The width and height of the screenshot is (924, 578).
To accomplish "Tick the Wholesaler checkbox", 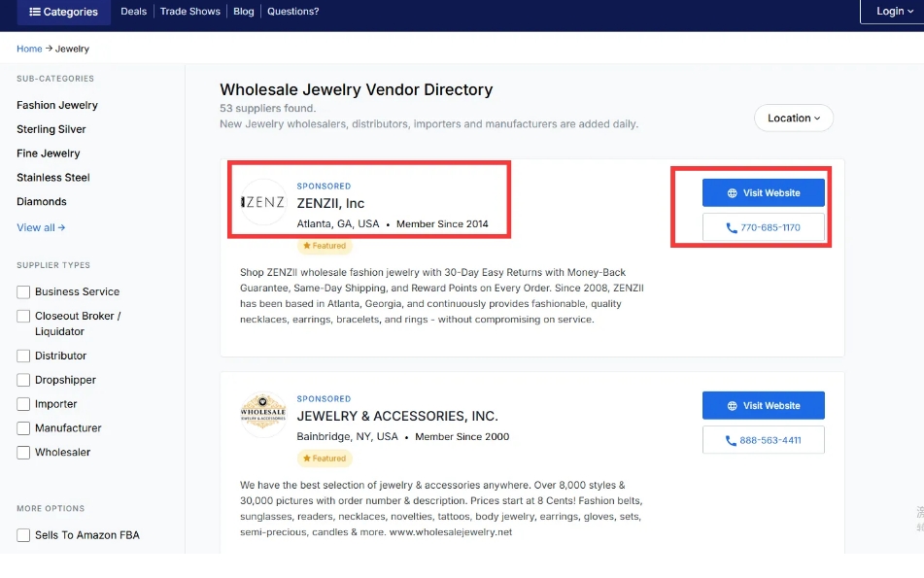I will 23,453.
